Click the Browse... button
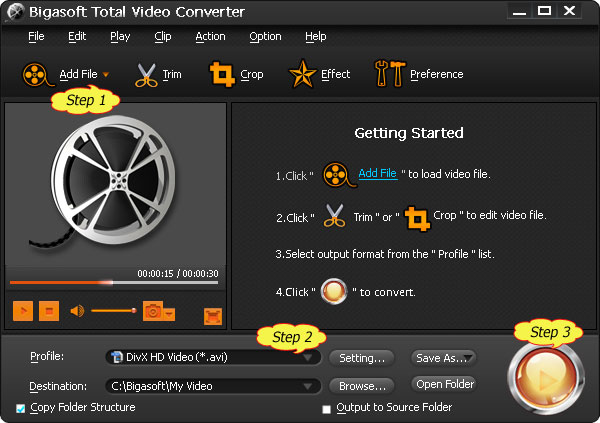Image resolution: width=600 pixels, height=423 pixels. coord(362,386)
